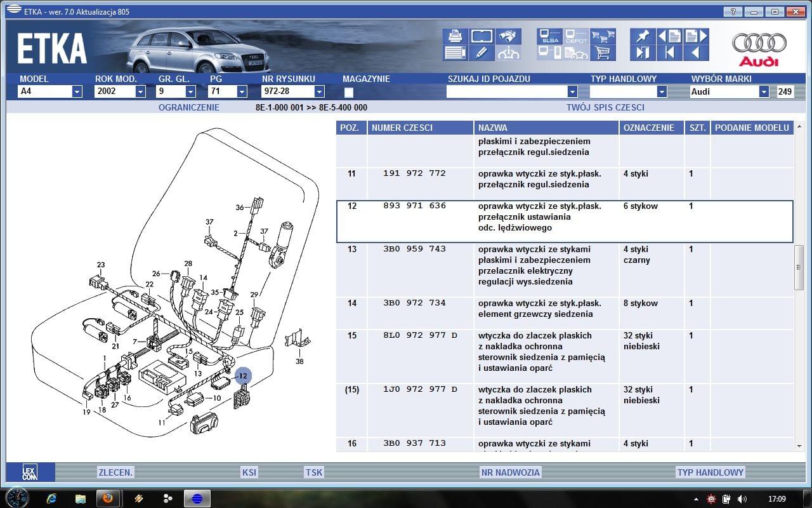Screen dimensions: 812x508
Task: Click the LexCom logo at bottom left
Action: 30,472
